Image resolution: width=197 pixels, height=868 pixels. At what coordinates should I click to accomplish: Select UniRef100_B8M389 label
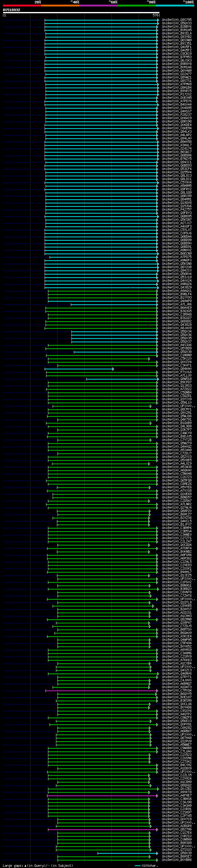point(177,843)
